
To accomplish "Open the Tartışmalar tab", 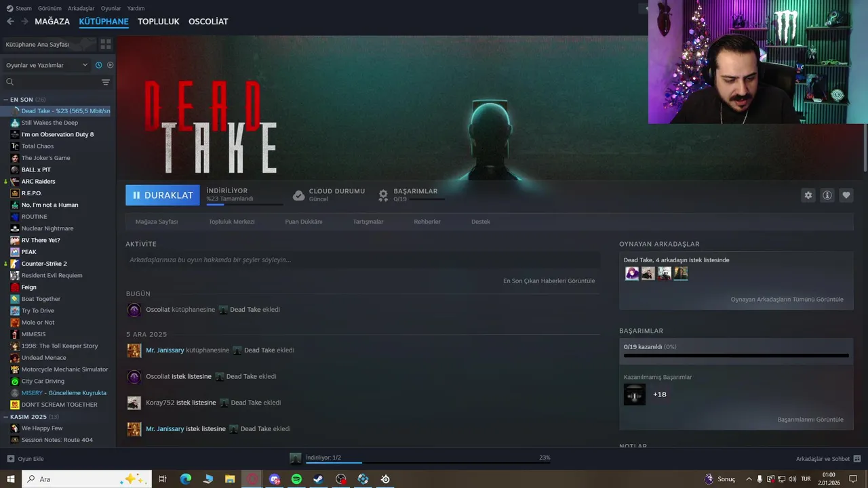I will [x=368, y=222].
